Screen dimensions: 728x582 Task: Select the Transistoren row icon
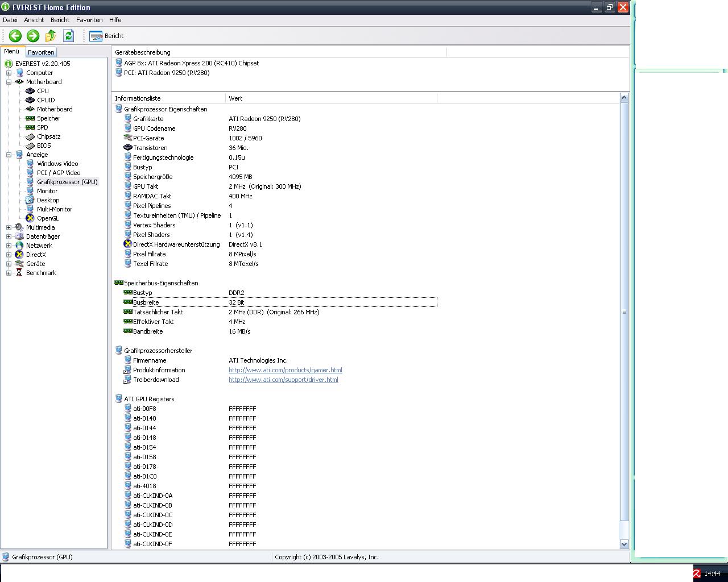click(x=128, y=148)
